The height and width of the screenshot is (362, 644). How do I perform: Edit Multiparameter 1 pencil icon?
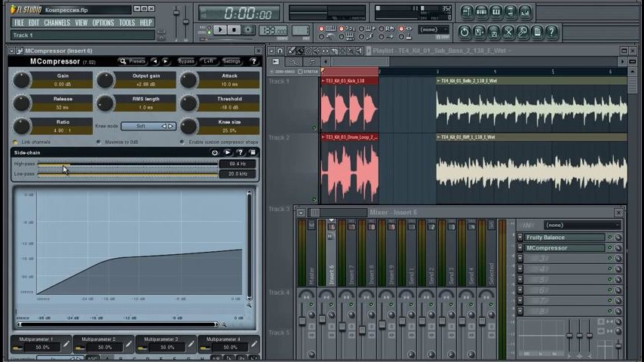point(66,345)
